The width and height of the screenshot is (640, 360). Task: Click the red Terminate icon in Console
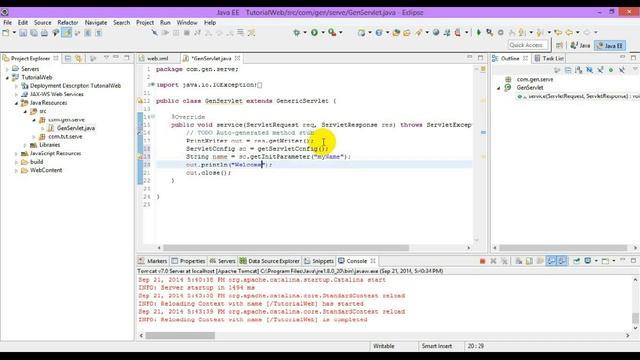coord(482,261)
